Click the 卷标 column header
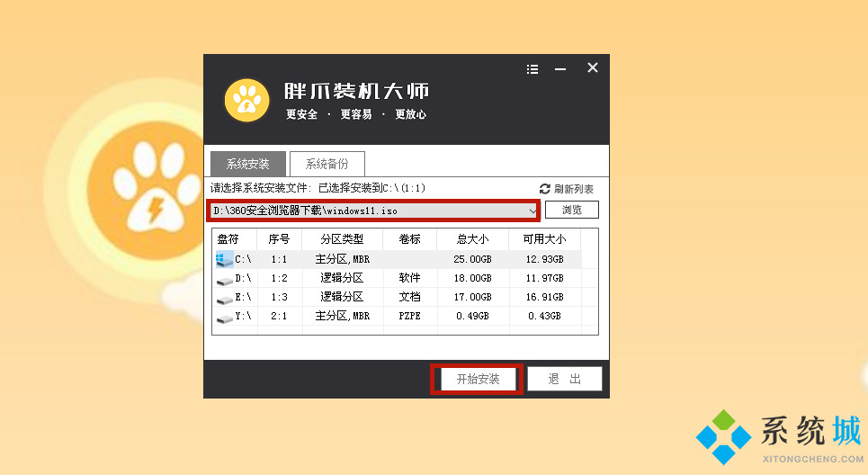Image resolution: width=868 pixels, height=475 pixels. [409, 239]
